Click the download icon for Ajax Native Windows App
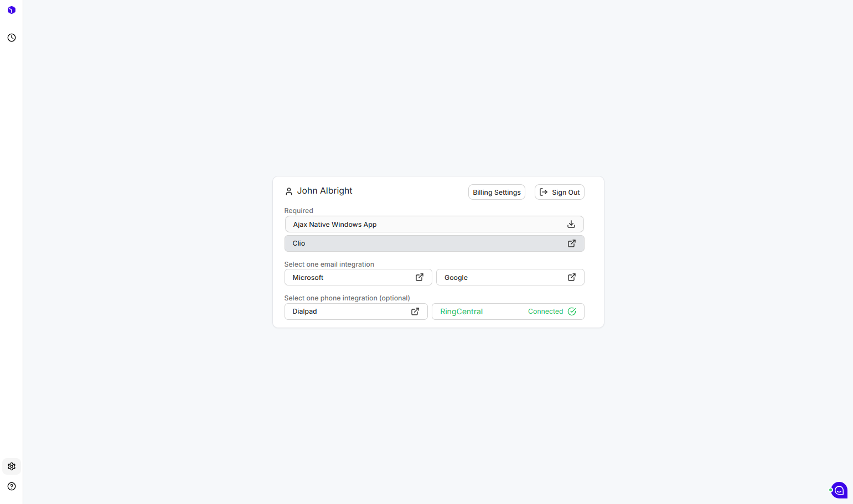The width and height of the screenshot is (853, 504). [x=571, y=224]
